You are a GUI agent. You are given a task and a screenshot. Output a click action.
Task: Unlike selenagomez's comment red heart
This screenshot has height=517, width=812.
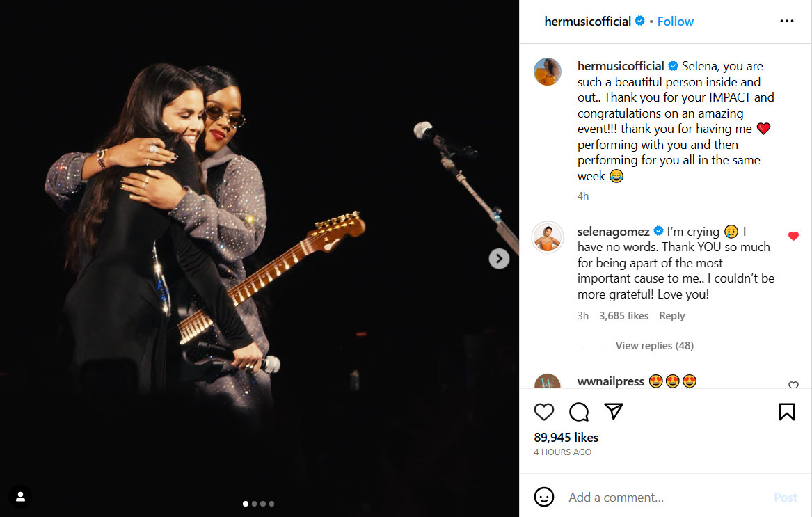(793, 236)
